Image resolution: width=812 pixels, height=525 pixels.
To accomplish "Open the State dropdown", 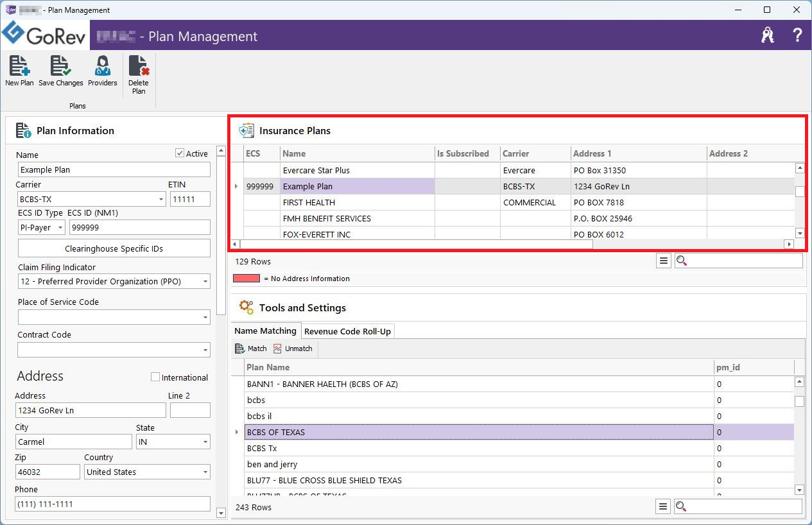I will (205, 442).
